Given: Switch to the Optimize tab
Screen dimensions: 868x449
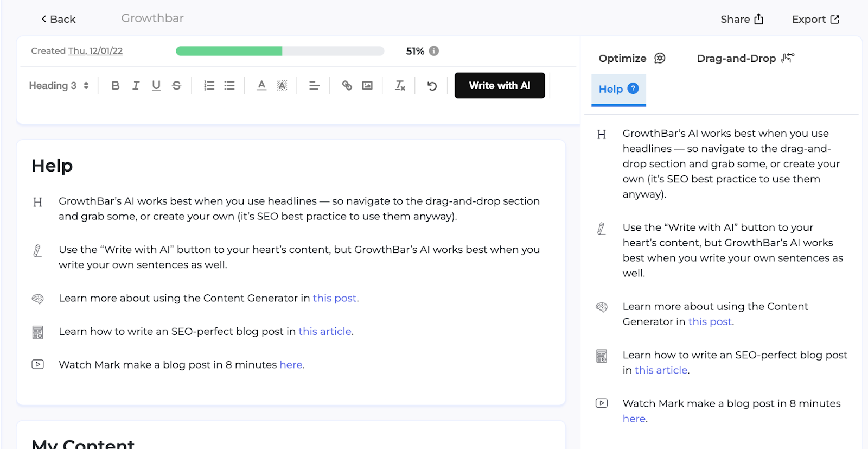Looking at the screenshot, I should coord(632,58).
